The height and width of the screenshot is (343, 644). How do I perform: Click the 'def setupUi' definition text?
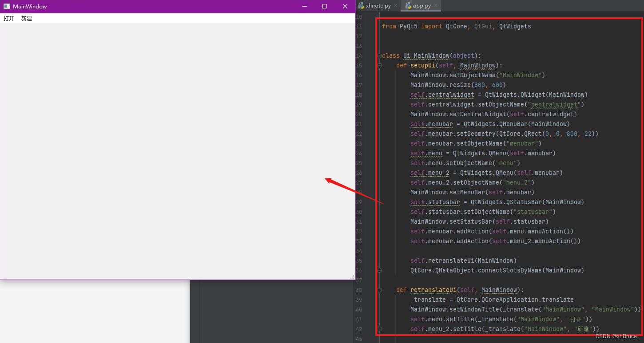[449, 65]
